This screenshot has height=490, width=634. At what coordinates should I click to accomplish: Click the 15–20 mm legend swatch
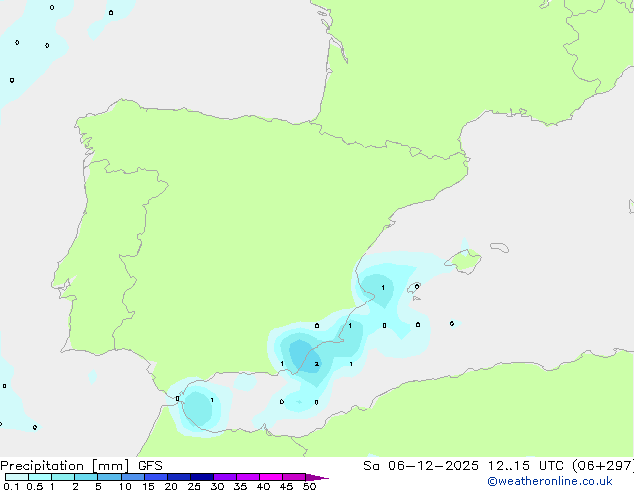click(156, 477)
